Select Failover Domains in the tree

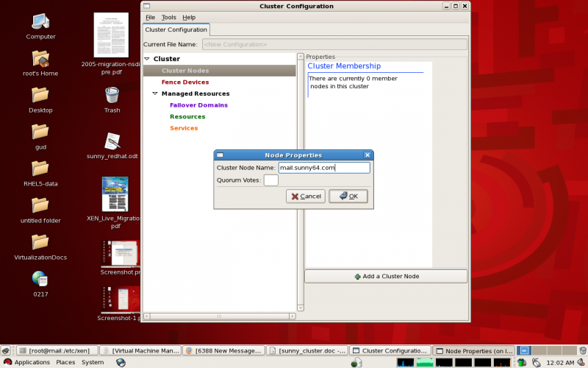click(198, 105)
